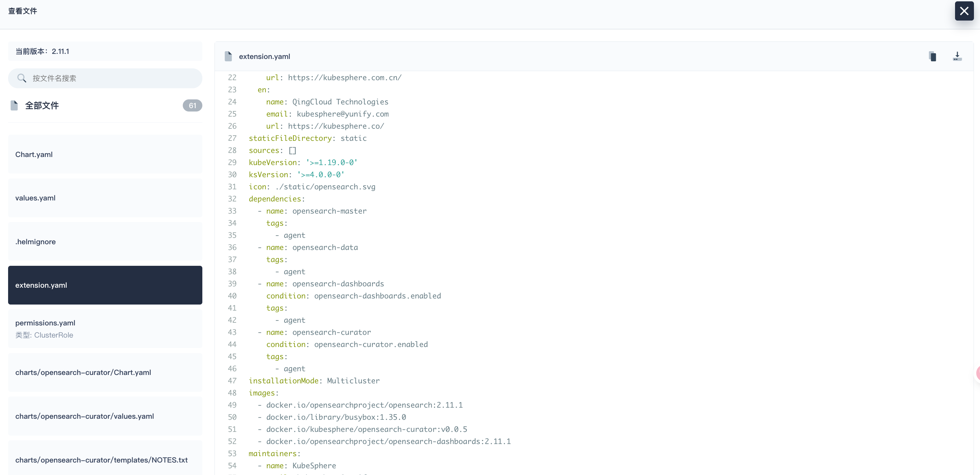Click the extension.yaml title in viewer header

(x=264, y=56)
